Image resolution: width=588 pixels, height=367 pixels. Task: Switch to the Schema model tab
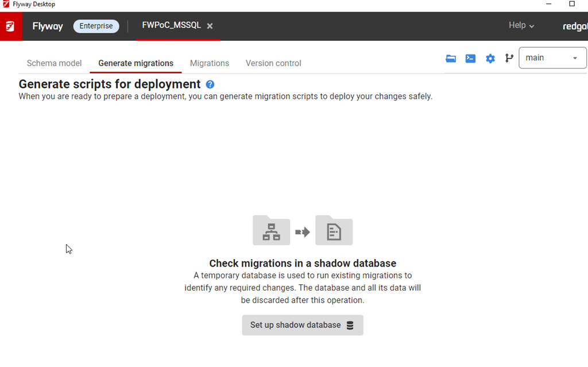54,63
